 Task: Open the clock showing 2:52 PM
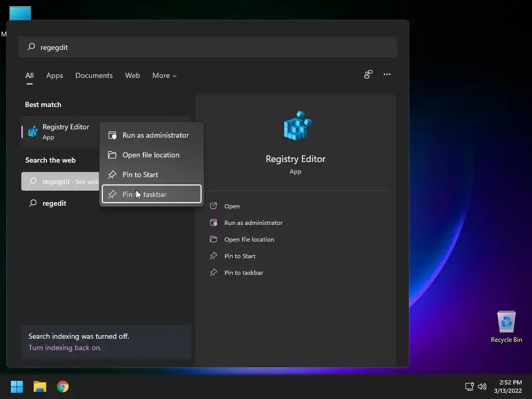tap(508, 387)
